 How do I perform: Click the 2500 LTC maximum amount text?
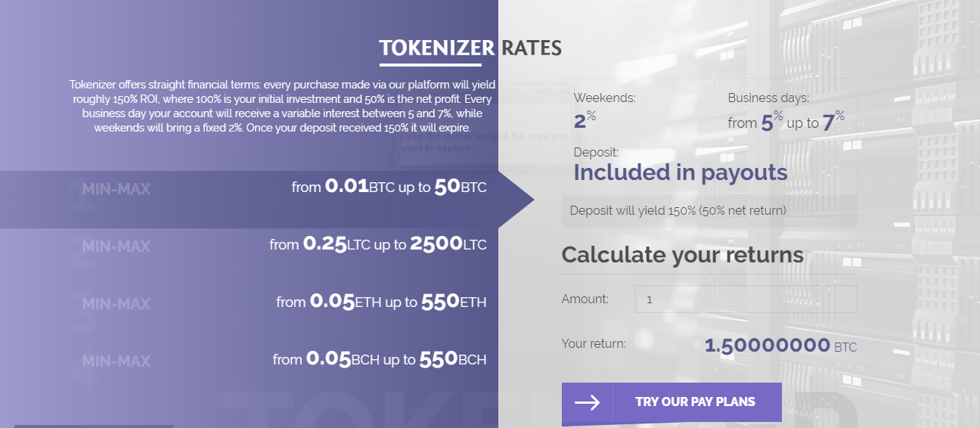coord(448,244)
